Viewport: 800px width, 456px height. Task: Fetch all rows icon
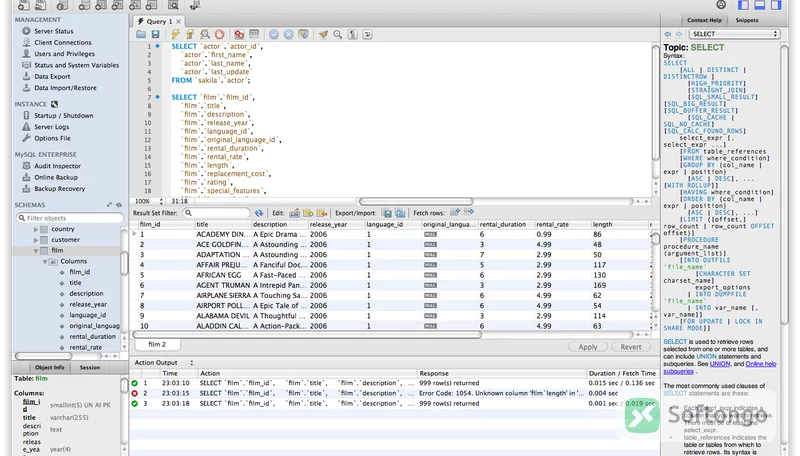pos(468,212)
